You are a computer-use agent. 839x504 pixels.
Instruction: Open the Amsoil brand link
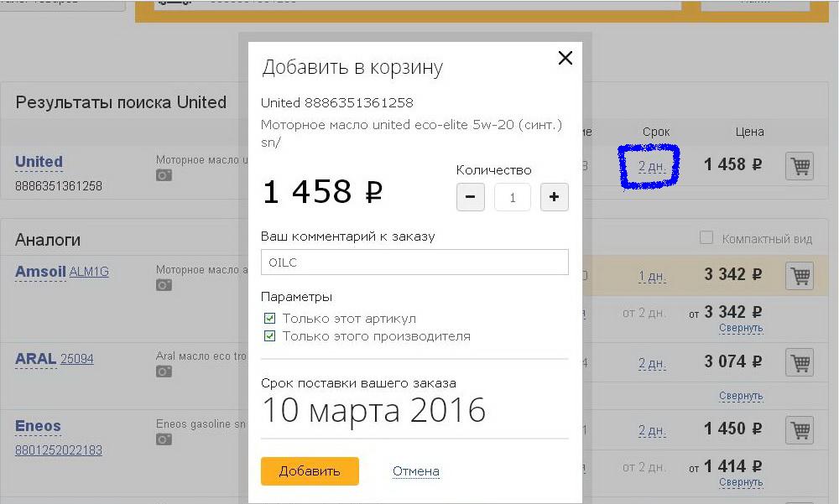pos(40,272)
